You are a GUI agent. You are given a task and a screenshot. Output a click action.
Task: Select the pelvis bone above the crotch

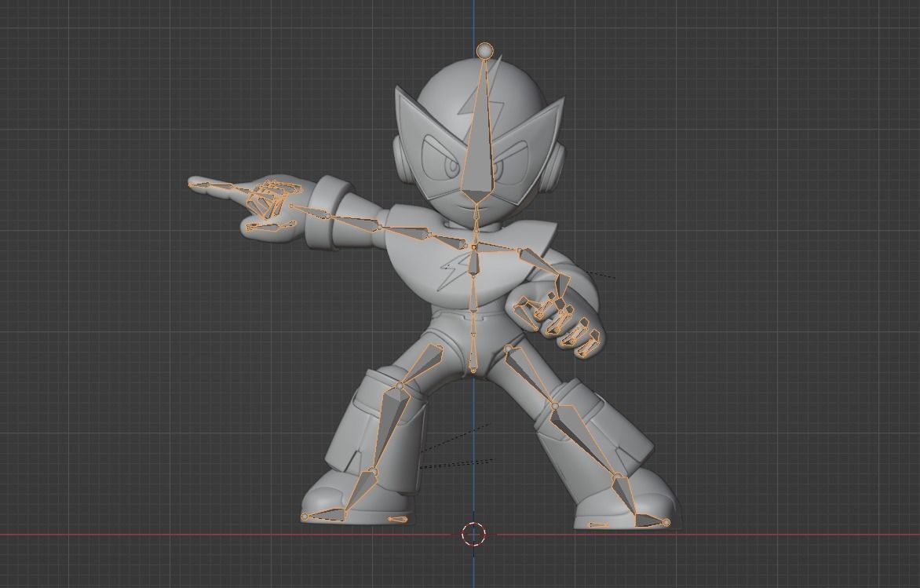pos(473,354)
